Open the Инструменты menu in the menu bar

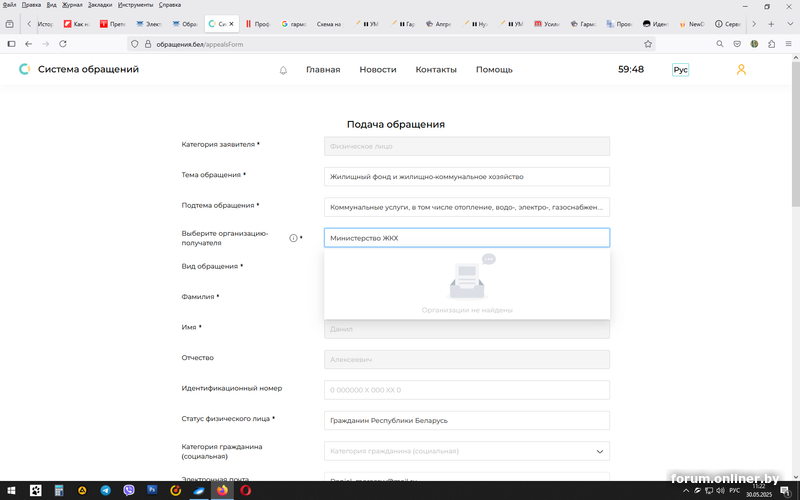tap(135, 5)
